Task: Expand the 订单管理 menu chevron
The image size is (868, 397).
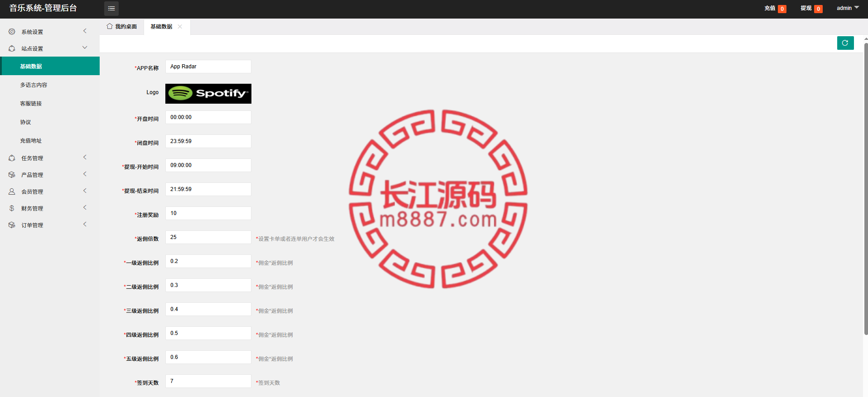Action: pos(85,224)
